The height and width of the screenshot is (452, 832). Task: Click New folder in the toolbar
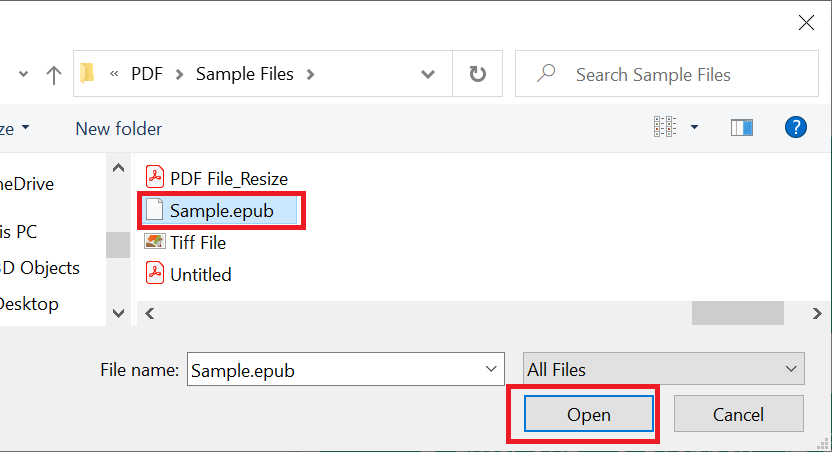click(x=119, y=129)
